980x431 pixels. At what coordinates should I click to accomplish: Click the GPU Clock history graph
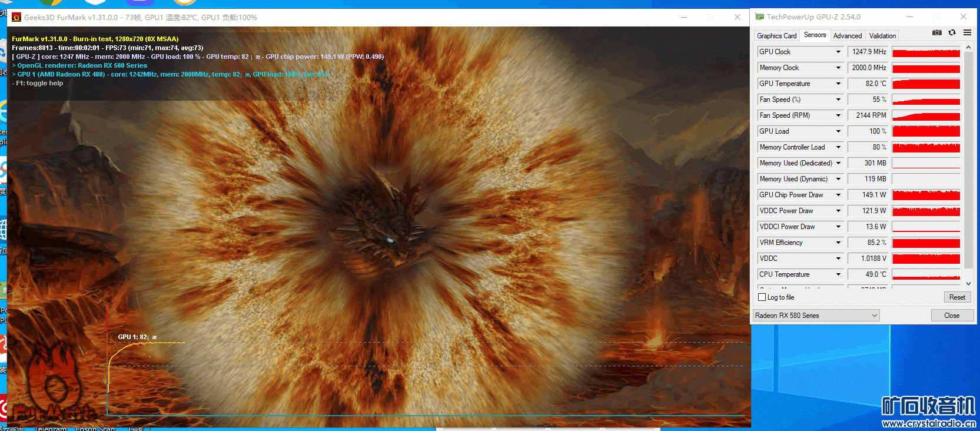[926, 52]
